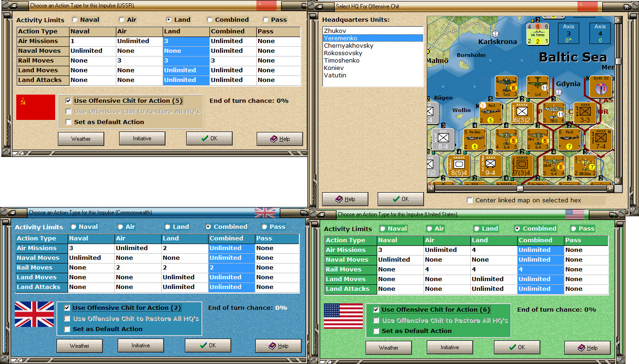This screenshot has height=364, width=639.
Task: Open Weather from the Commonwealth dialog
Action: (80, 346)
